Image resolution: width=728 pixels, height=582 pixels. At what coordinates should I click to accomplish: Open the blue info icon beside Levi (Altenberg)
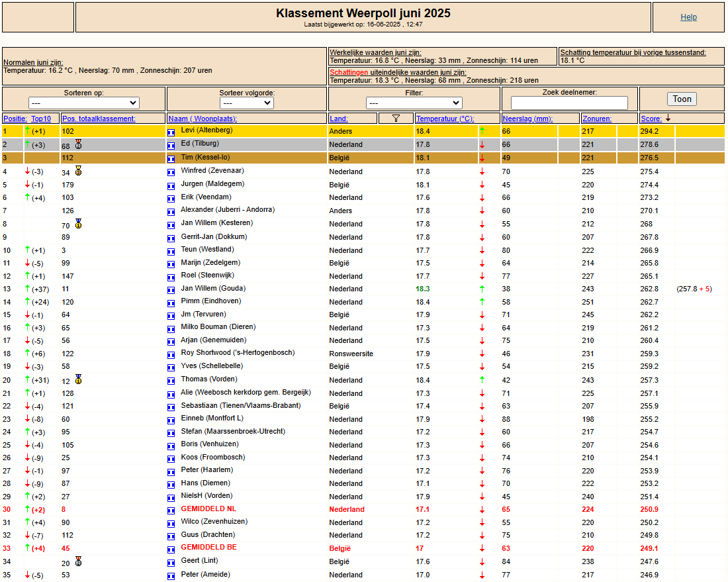[171, 132]
